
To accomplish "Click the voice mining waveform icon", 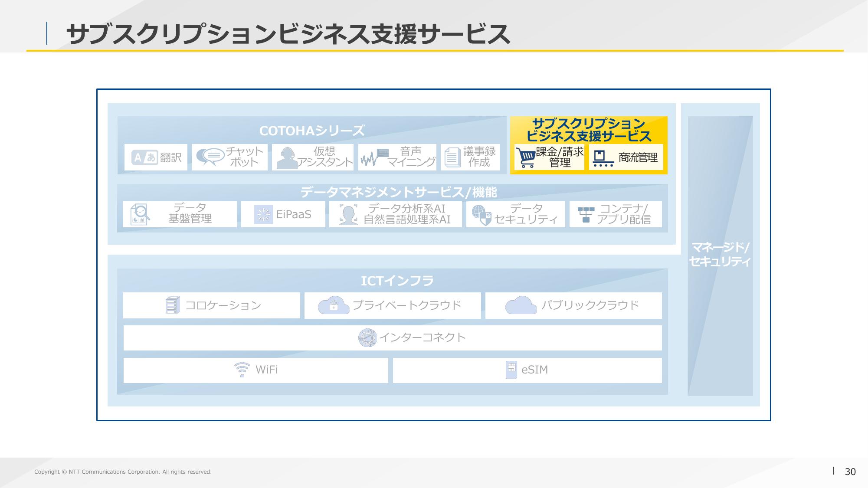I will click(x=375, y=157).
